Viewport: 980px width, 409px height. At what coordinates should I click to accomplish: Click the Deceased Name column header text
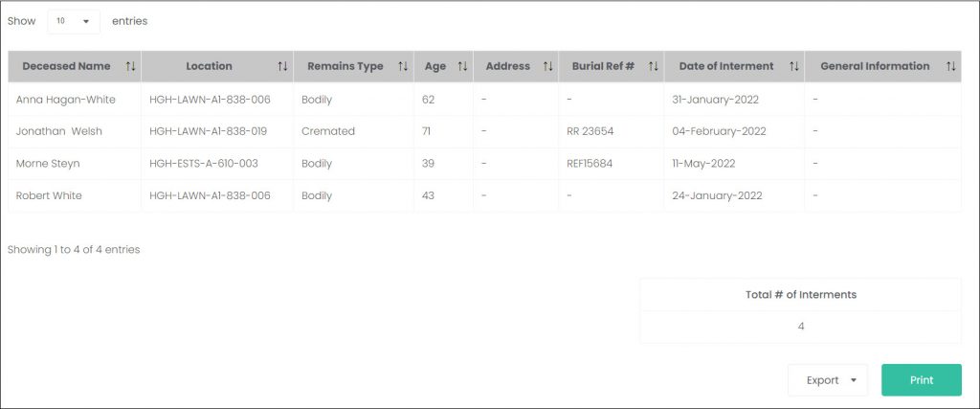coord(66,66)
